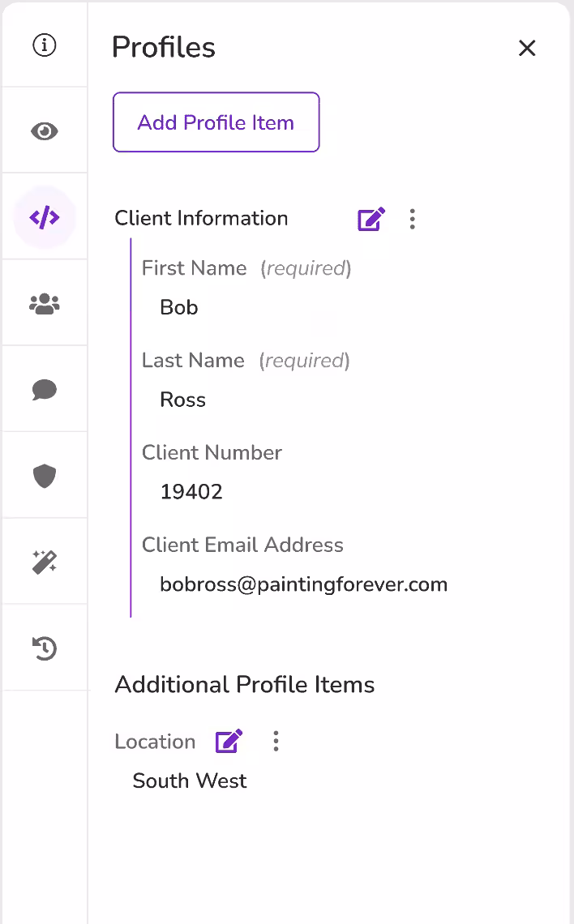Edit the Location profile item
This screenshot has width=574, height=924.
click(229, 742)
